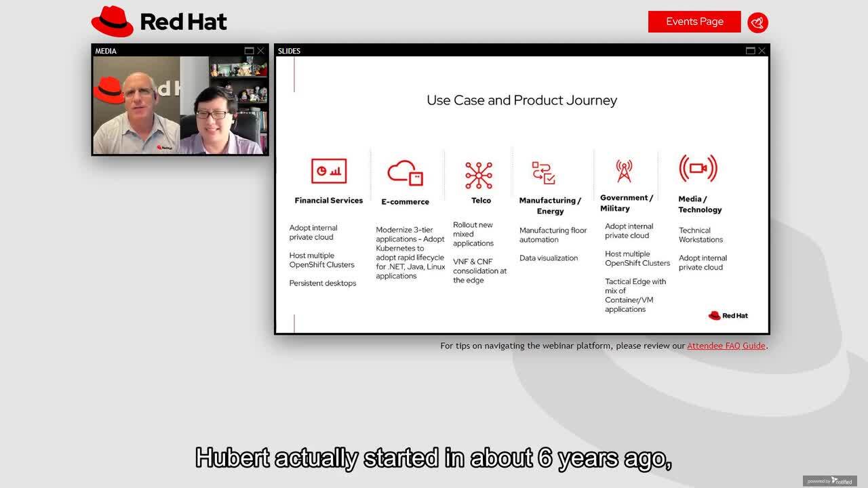Click the Red Hat fedora logo in header
868x488 pixels.
point(113,22)
